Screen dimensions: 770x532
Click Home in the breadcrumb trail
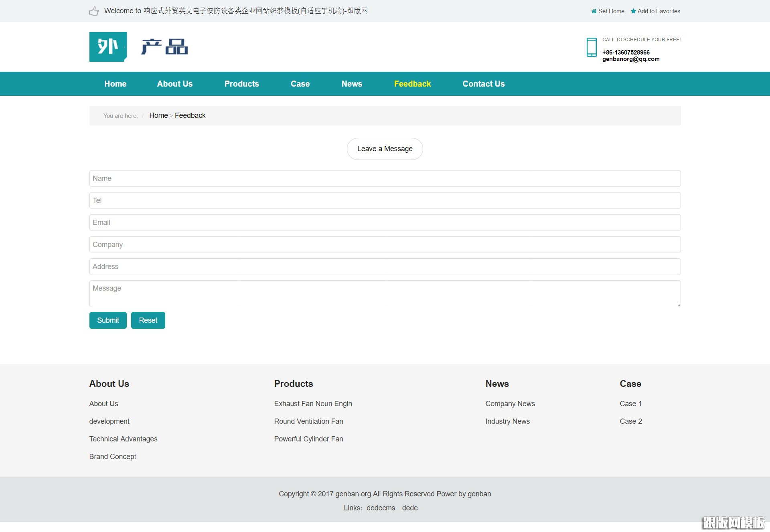coord(158,115)
